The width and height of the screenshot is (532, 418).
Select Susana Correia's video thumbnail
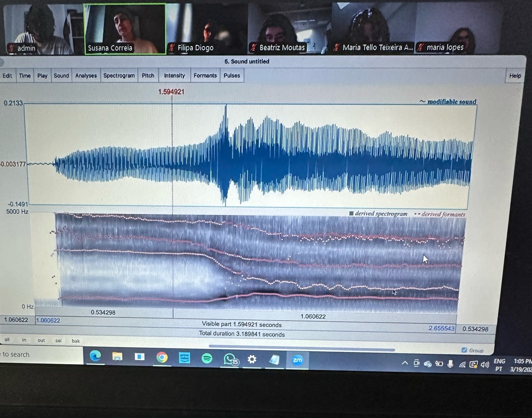[125, 29]
